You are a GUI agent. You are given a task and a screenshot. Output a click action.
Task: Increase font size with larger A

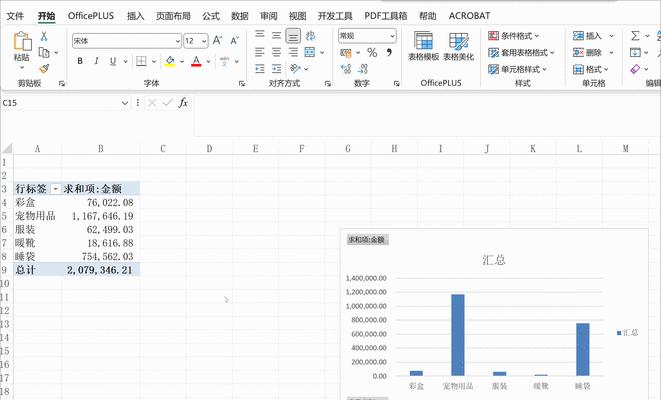pos(218,40)
